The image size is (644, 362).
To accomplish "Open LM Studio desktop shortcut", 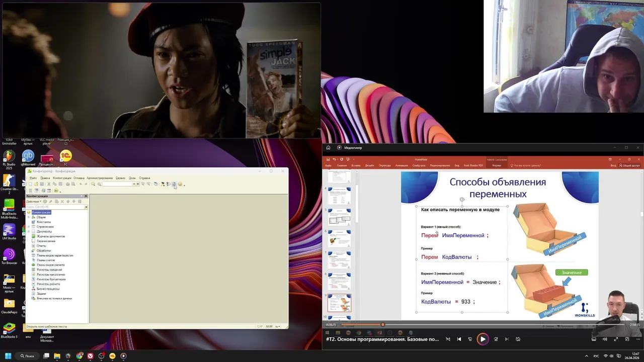I will tap(9, 232).
